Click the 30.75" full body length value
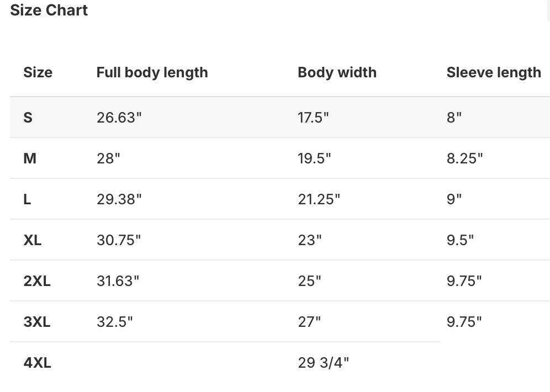Image resolution: width=550 pixels, height=392 pixels. tap(119, 240)
